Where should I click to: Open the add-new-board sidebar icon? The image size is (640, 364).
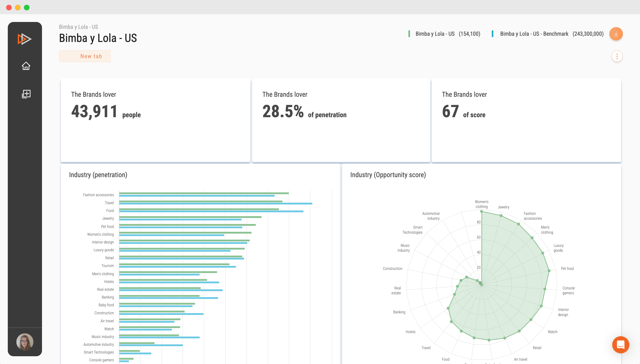26,94
